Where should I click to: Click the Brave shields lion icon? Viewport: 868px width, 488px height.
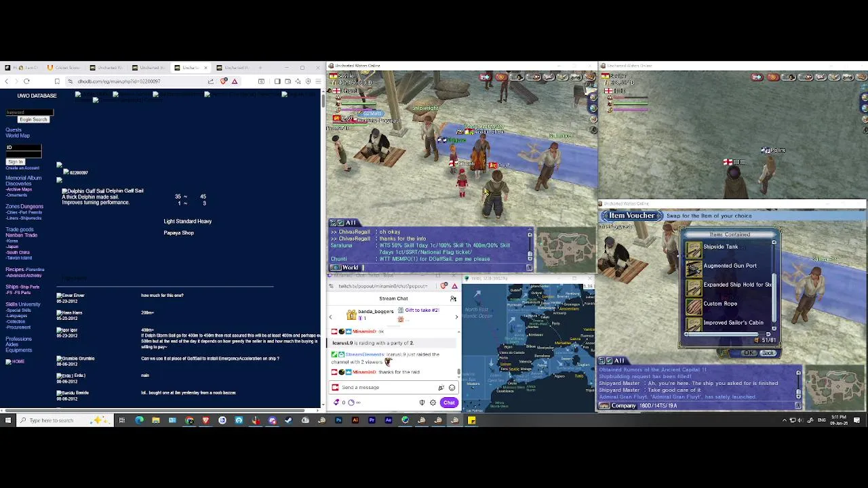(224, 81)
